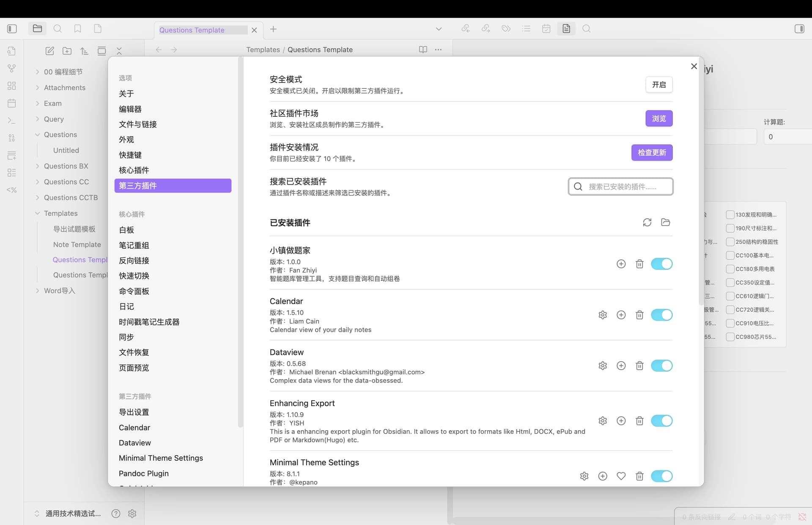Select 核心插件 in settings sidebar
Image resolution: width=812 pixels, height=525 pixels.
134,170
